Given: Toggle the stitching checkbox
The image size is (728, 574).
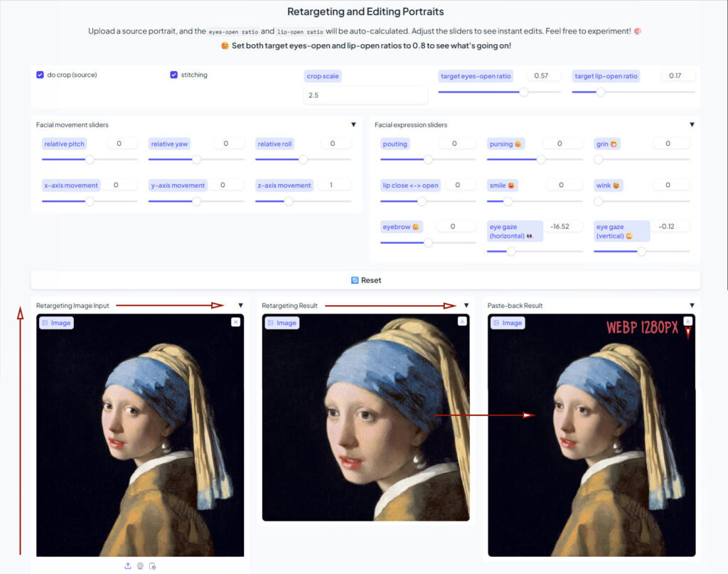Looking at the screenshot, I should pyautogui.click(x=173, y=75).
